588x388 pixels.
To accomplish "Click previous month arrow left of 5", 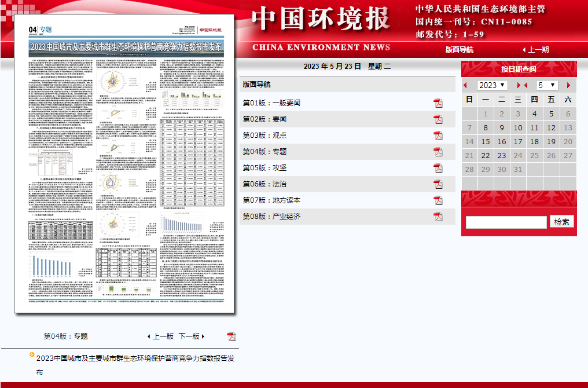I will 525,85.
